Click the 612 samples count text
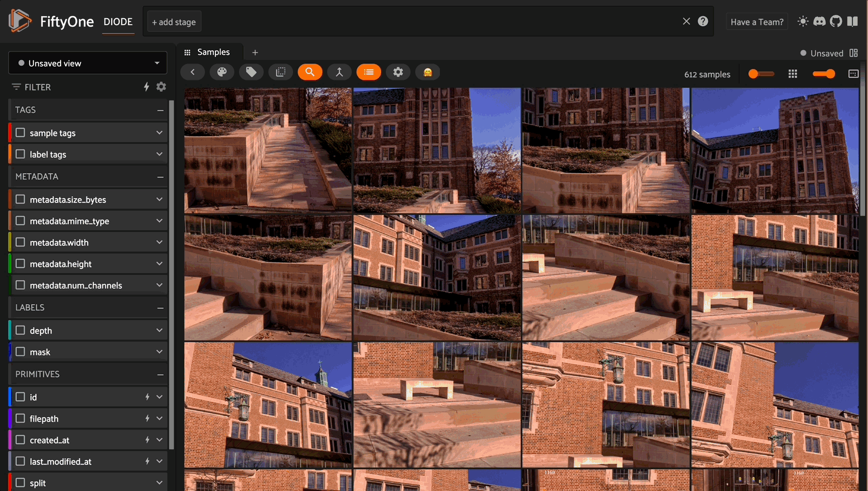This screenshot has width=868, height=491. click(x=707, y=75)
